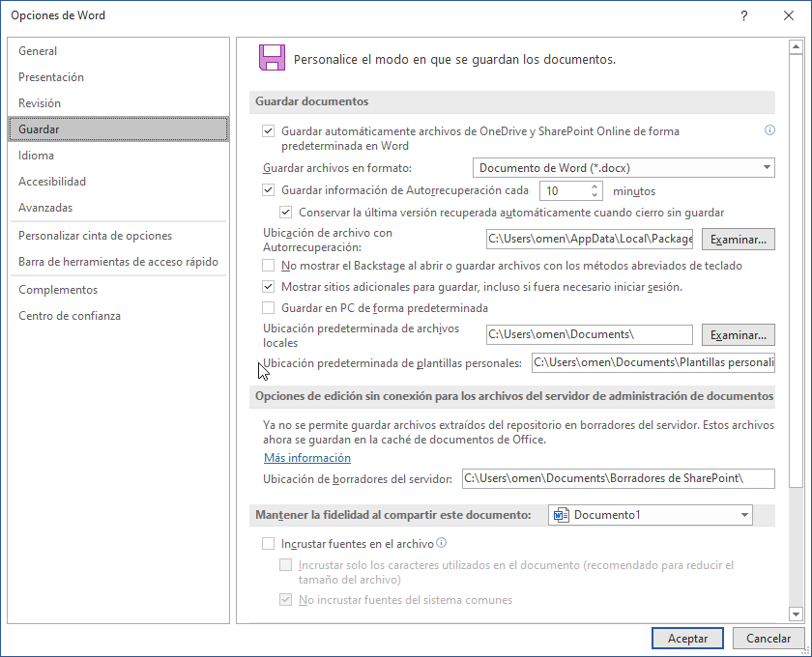The image size is (812, 657).
Task: Increase Autorecuperación minutes with the up stepper
Action: 594,186
